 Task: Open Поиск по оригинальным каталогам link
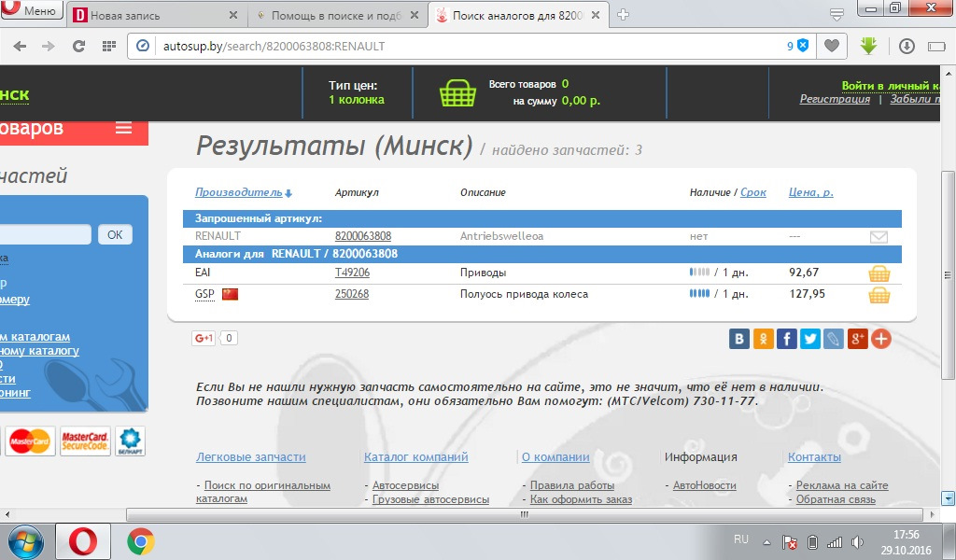263,492
